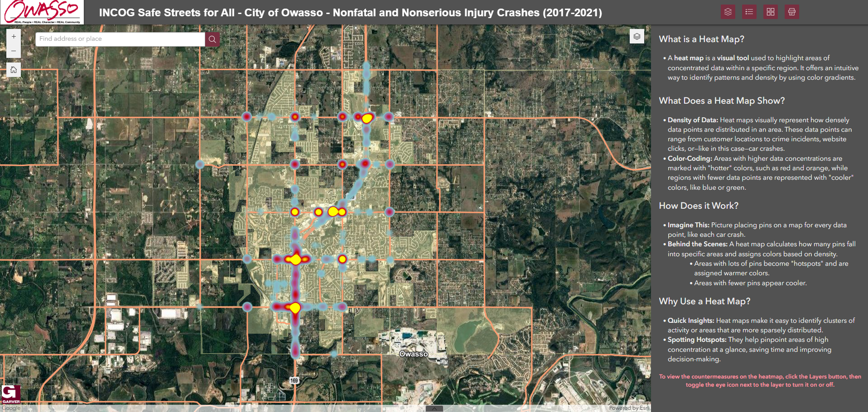868x412 pixels.
Task: Click the search magnifier button
Action: 212,39
